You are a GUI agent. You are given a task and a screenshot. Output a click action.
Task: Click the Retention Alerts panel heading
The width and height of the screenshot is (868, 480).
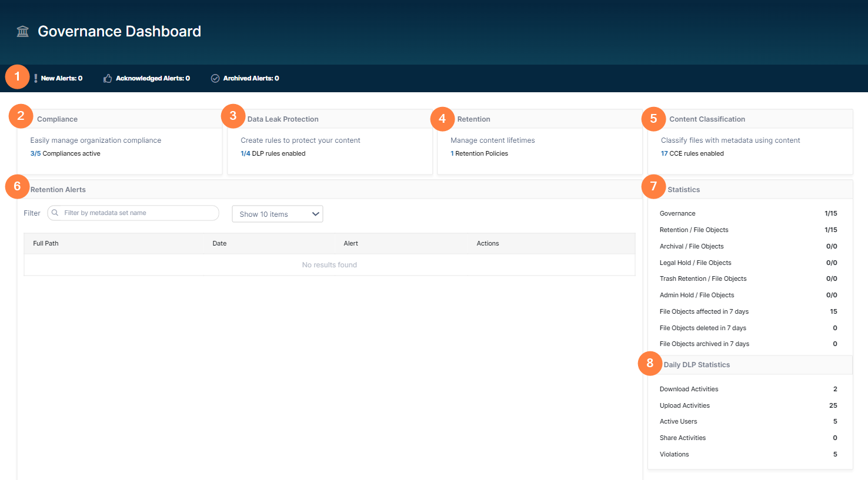click(x=58, y=190)
